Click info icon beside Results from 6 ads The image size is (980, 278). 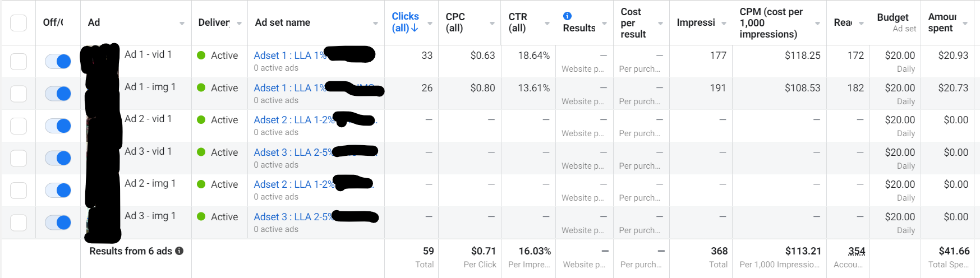tap(179, 251)
